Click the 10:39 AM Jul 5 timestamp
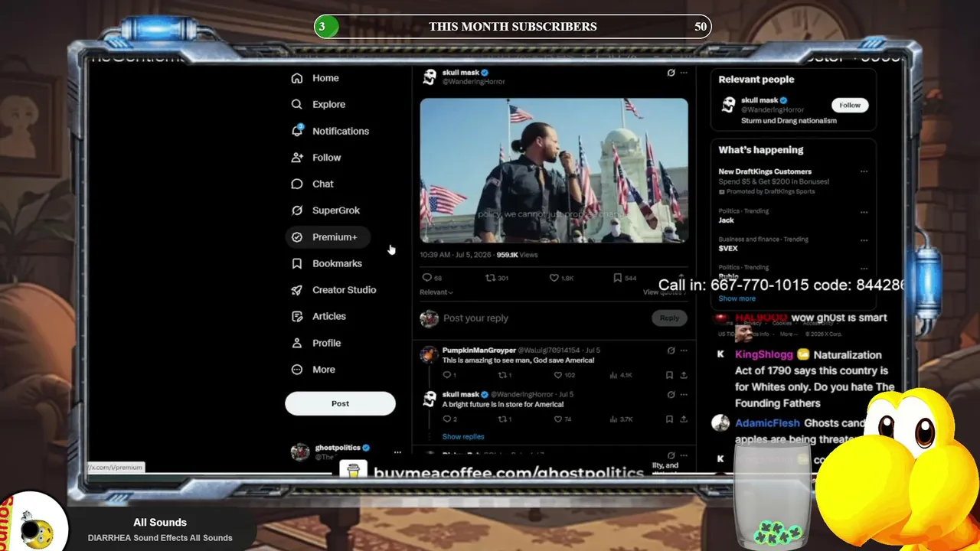 [x=456, y=255]
